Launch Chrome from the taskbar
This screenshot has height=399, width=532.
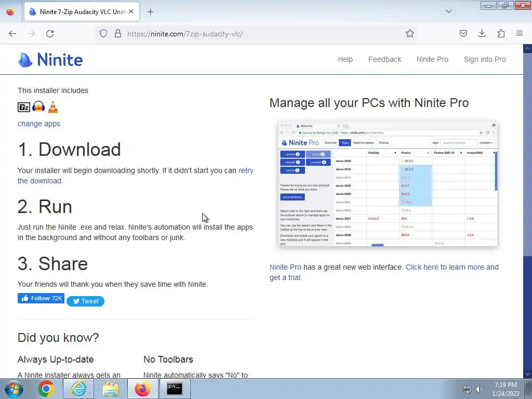click(46, 389)
